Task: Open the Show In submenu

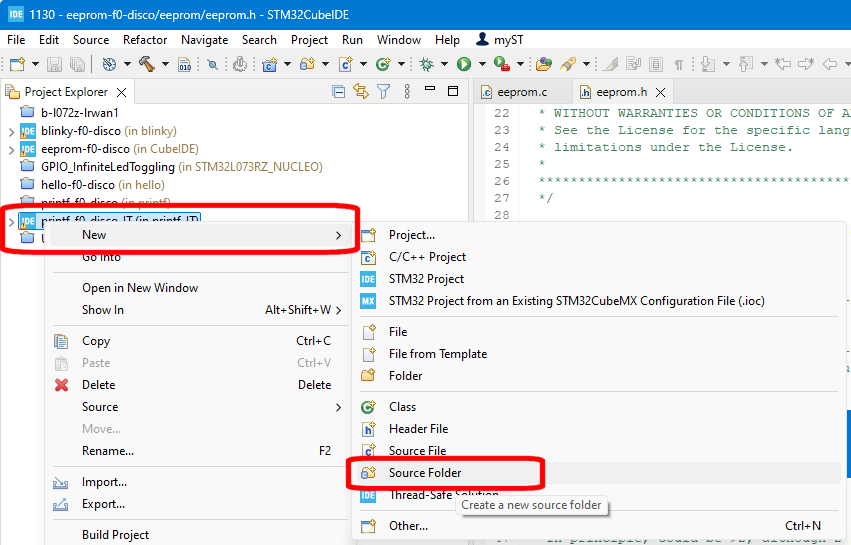Action: (199, 310)
